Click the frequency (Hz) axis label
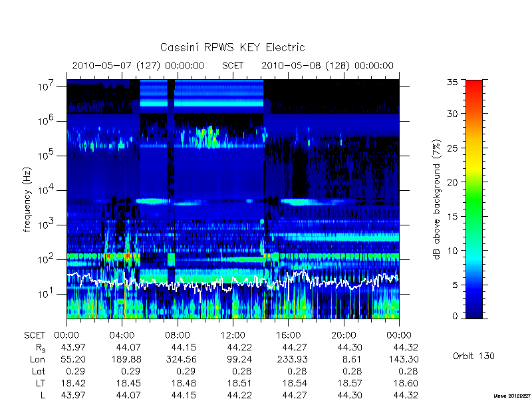 pyautogui.click(x=27, y=199)
